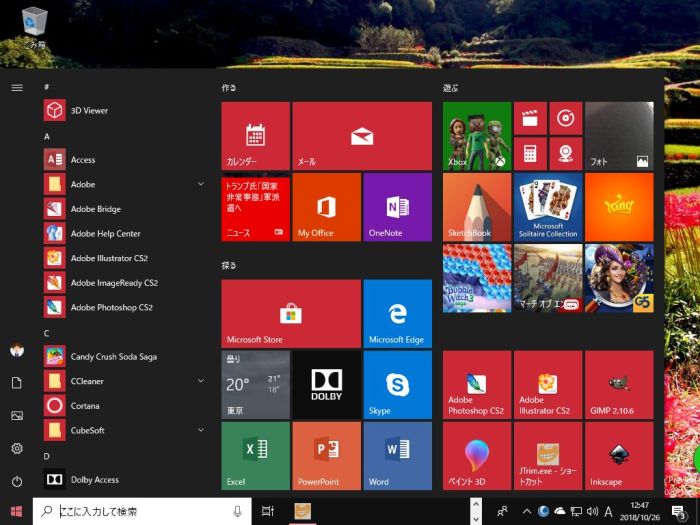This screenshot has height=525, width=700.
Task: Open the Microsoft Store tile
Action: pyautogui.click(x=290, y=313)
